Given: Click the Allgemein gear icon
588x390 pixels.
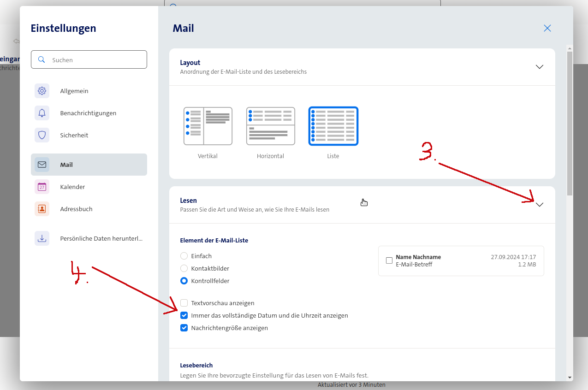Looking at the screenshot, I should 42,91.
